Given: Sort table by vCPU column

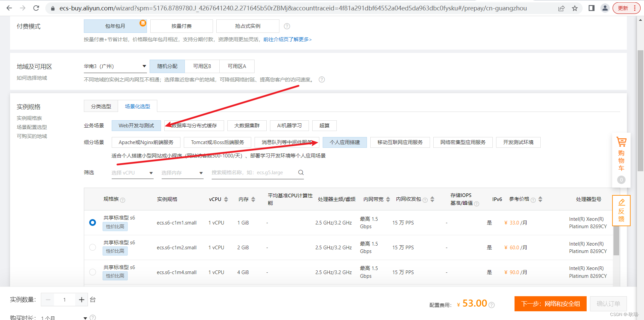Looking at the screenshot, I should pyautogui.click(x=226, y=199).
